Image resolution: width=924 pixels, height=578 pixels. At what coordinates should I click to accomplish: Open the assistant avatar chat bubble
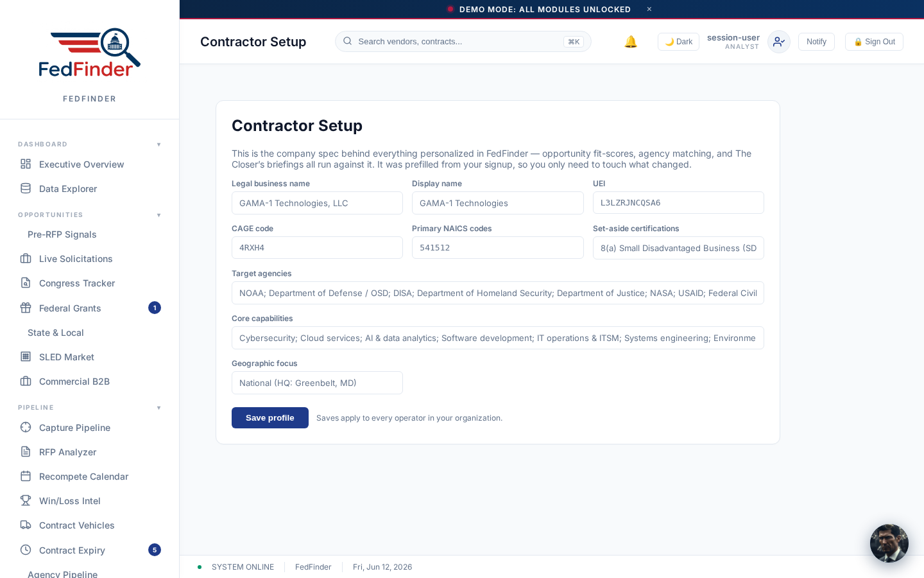pyautogui.click(x=889, y=543)
